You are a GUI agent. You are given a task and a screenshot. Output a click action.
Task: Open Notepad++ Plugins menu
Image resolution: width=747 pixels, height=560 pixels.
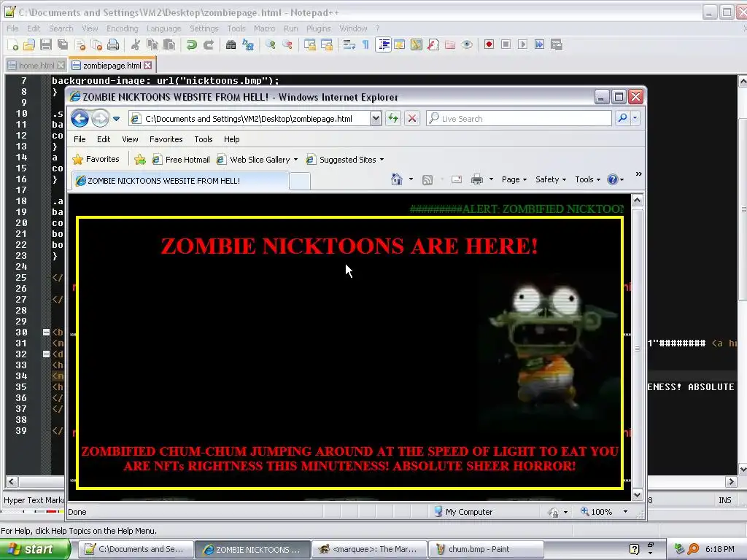pos(318,28)
